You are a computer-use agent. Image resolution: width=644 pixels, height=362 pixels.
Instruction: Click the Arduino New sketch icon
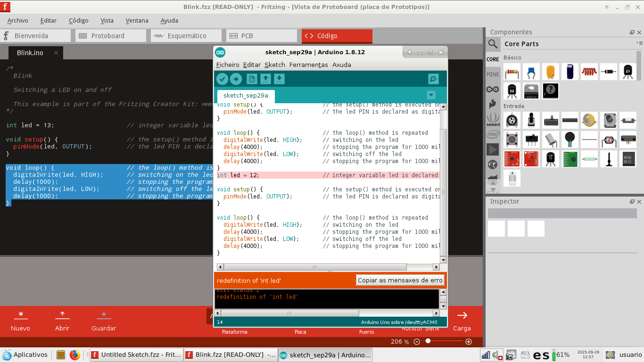[252, 79]
